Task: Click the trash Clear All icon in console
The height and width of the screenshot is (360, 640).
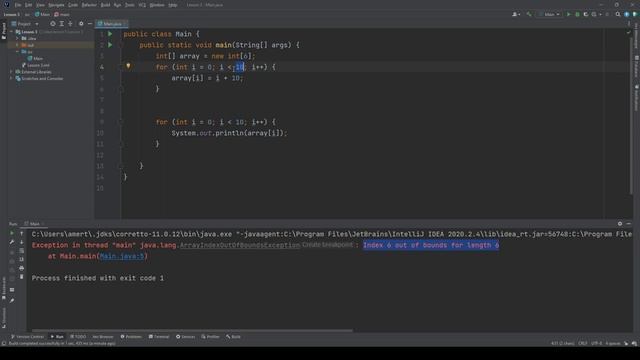Action: tap(22, 277)
